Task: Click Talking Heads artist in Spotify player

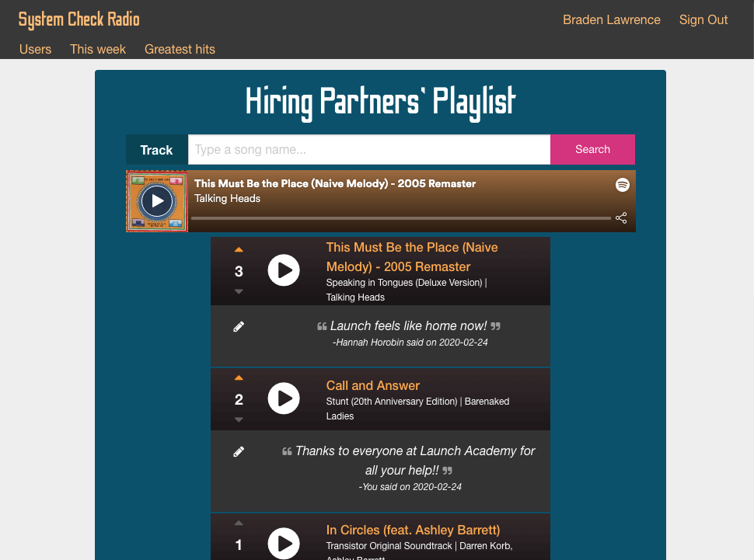Action: pos(227,199)
